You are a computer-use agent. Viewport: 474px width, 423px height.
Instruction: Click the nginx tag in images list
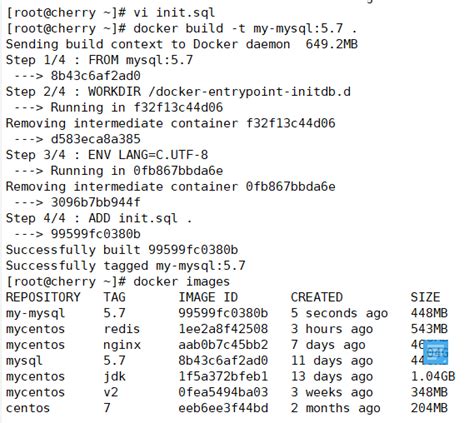tap(122, 345)
